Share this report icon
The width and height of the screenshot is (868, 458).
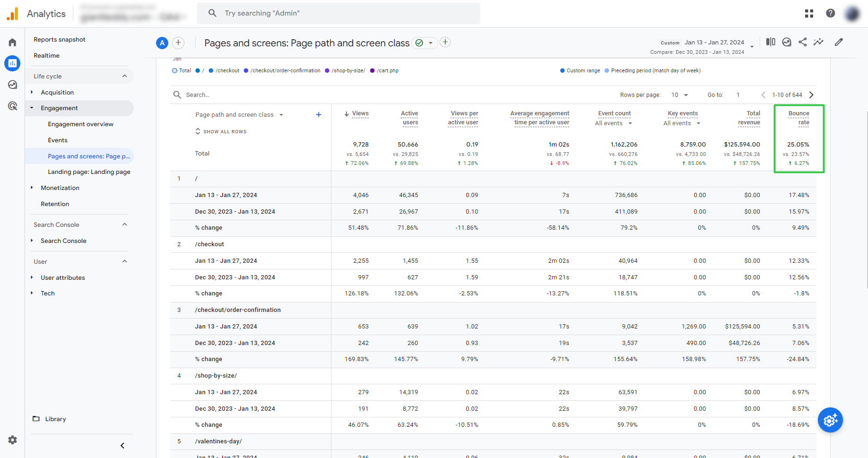pyautogui.click(x=803, y=42)
